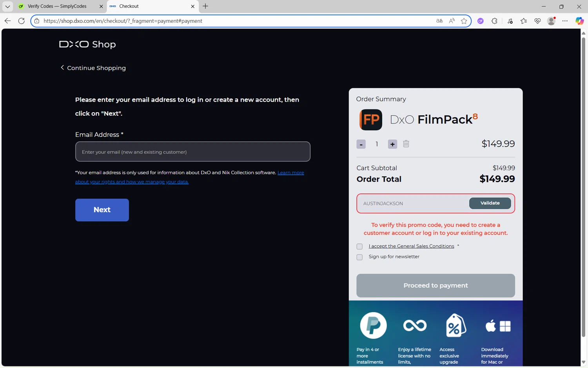Close the Verify Codes SimplyCodes tab

point(101,6)
